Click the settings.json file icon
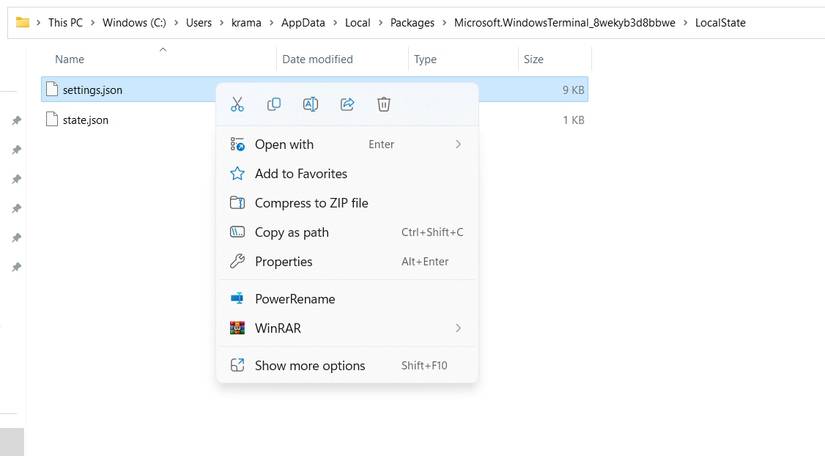 [53, 90]
